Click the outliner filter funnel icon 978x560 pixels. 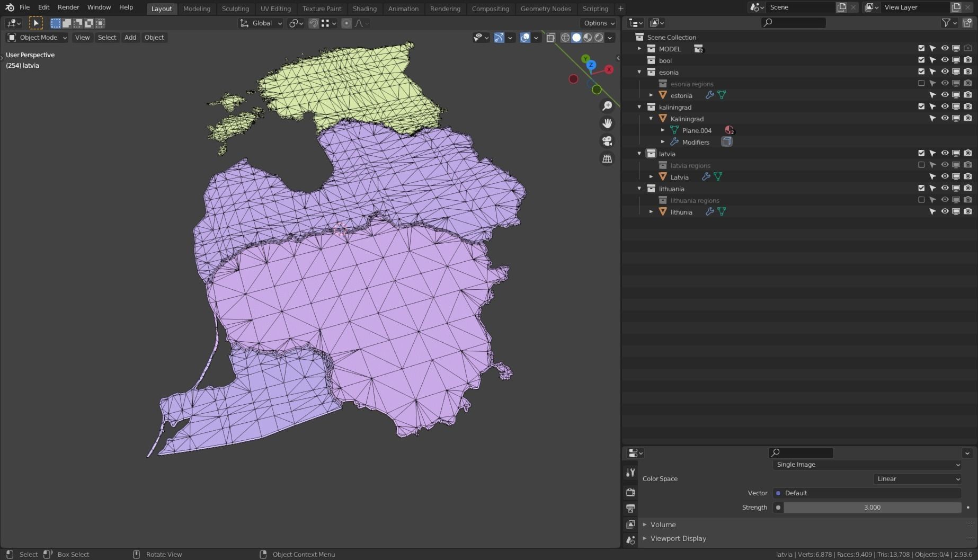click(x=946, y=23)
